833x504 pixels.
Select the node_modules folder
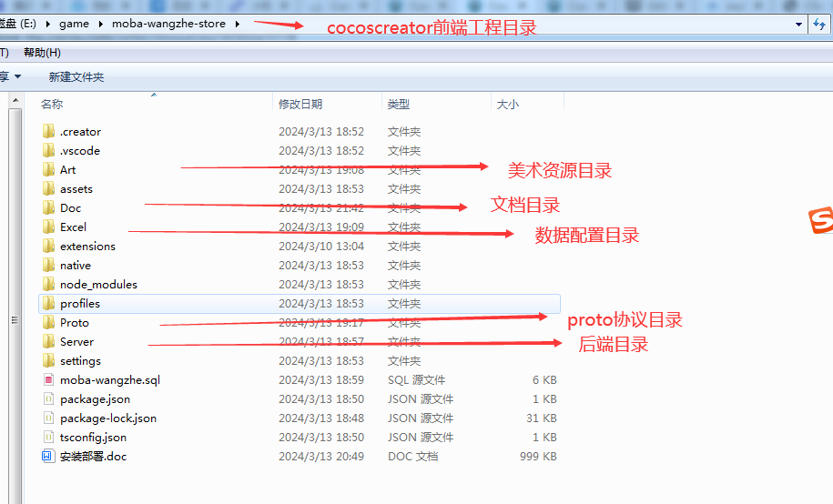tap(98, 285)
